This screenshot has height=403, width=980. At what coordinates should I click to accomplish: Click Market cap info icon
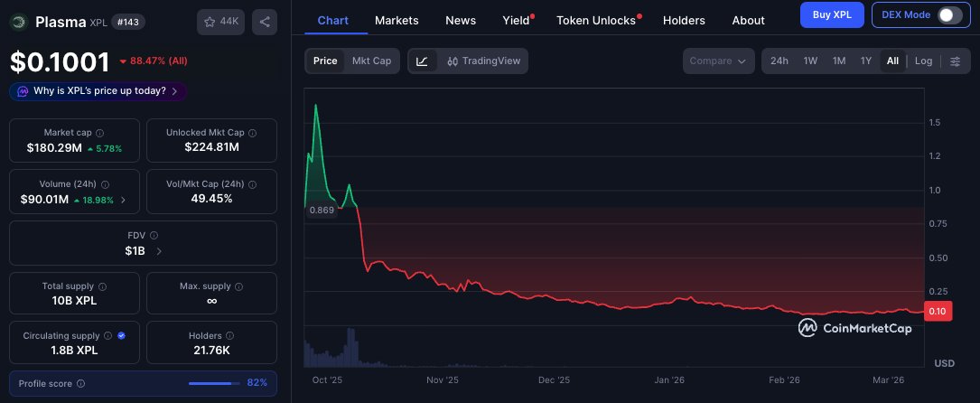100,133
